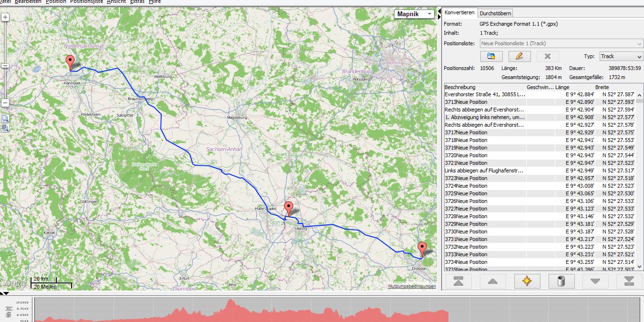Click the map zoom slider handle
644x322 pixels.
[5, 66]
